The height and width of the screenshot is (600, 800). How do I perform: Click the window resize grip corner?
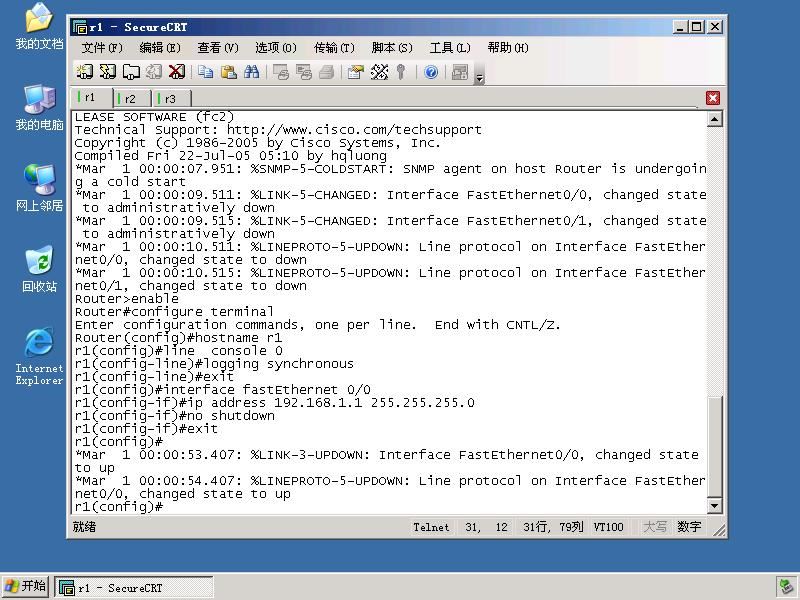click(x=719, y=531)
